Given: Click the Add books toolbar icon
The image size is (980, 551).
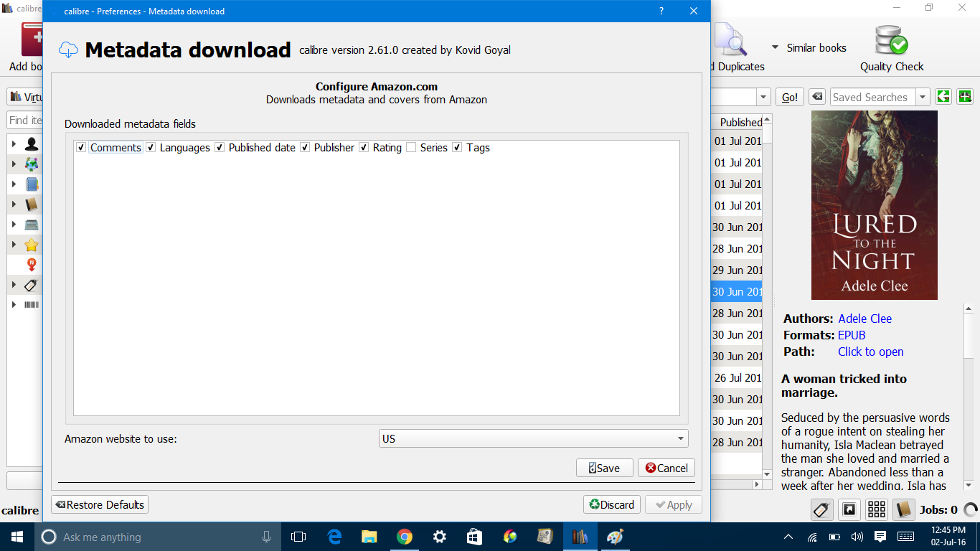Looking at the screenshot, I should tap(32, 39).
